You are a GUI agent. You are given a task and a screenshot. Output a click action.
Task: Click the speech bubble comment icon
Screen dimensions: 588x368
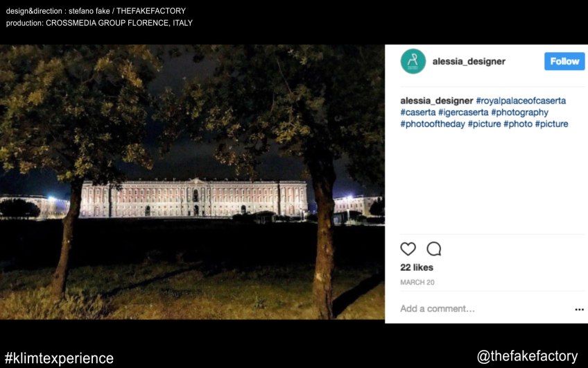pos(434,249)
